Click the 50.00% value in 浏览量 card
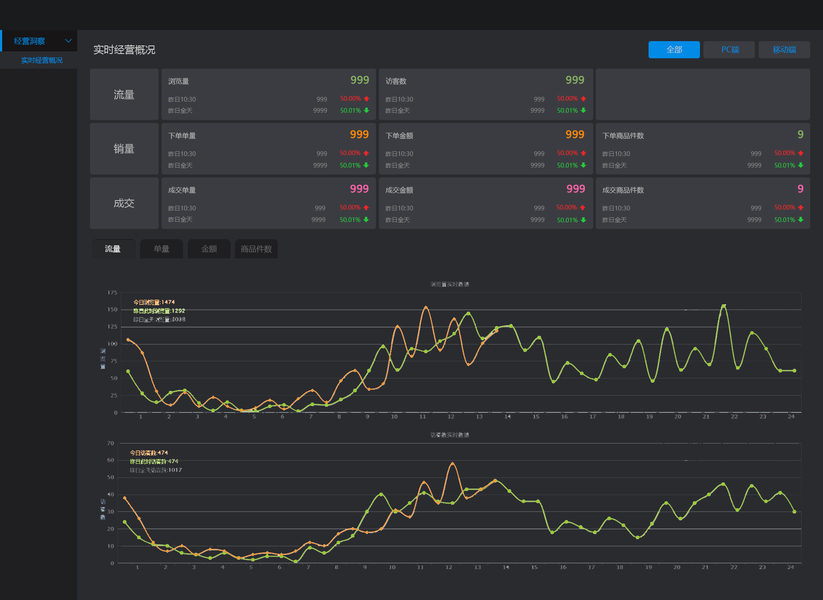 point(351,99)
